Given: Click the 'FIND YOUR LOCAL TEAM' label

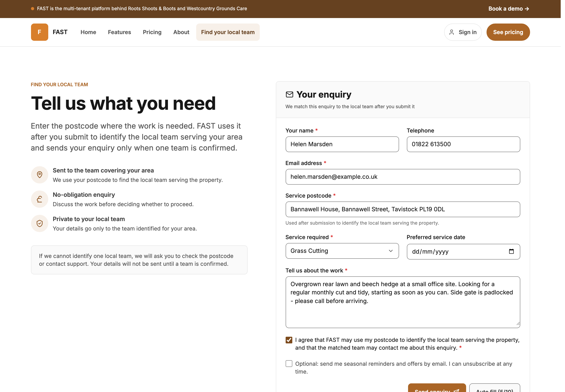Looking at the screenshot, I should 59,84.
